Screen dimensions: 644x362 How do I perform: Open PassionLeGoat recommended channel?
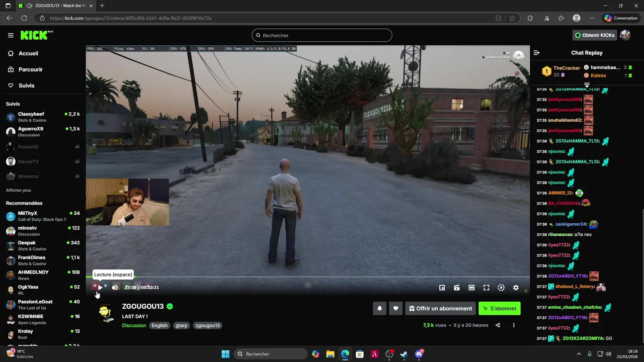point(43,305)
